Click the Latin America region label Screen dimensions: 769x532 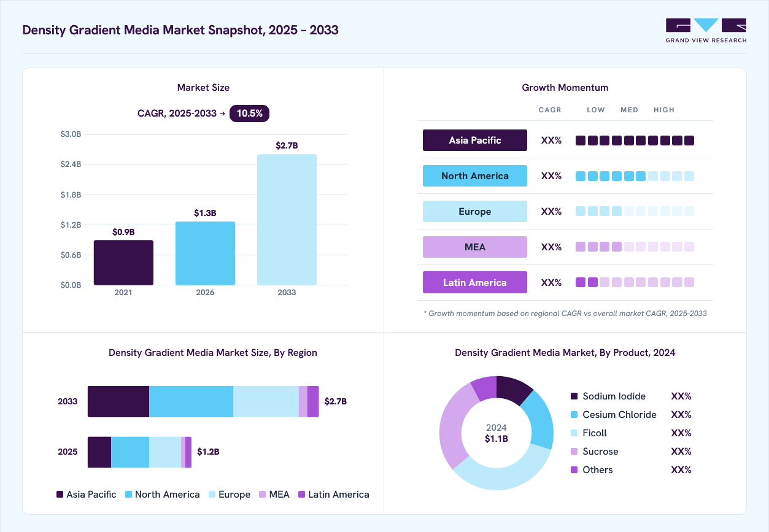(475, 282)
